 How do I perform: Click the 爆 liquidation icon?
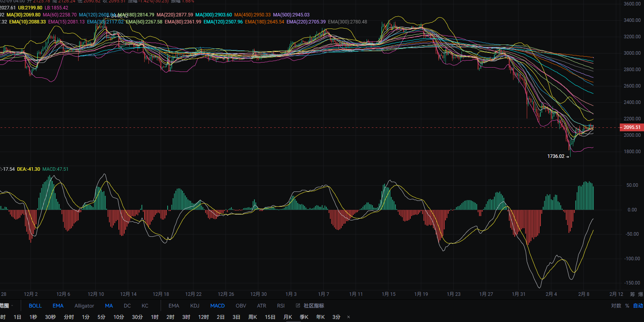pos(640,294)
